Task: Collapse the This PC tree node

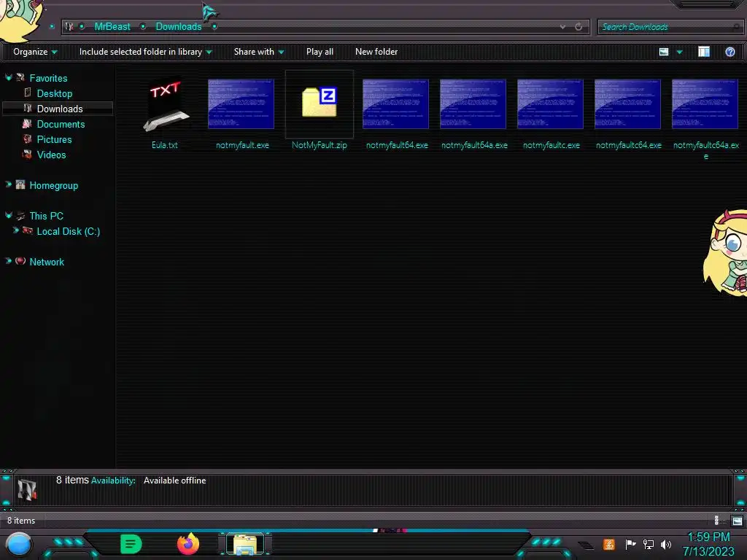Action: 8,215
